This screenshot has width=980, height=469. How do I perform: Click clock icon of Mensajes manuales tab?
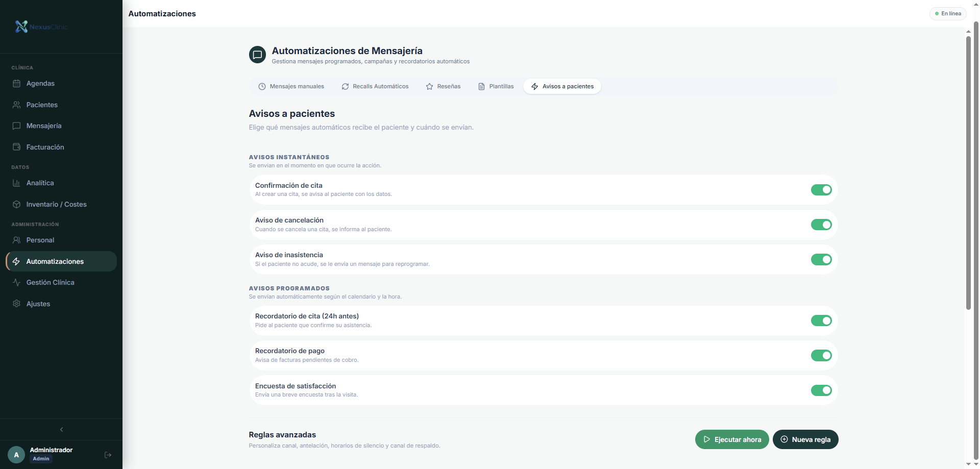pyautogui.click(x=262, y=86)
